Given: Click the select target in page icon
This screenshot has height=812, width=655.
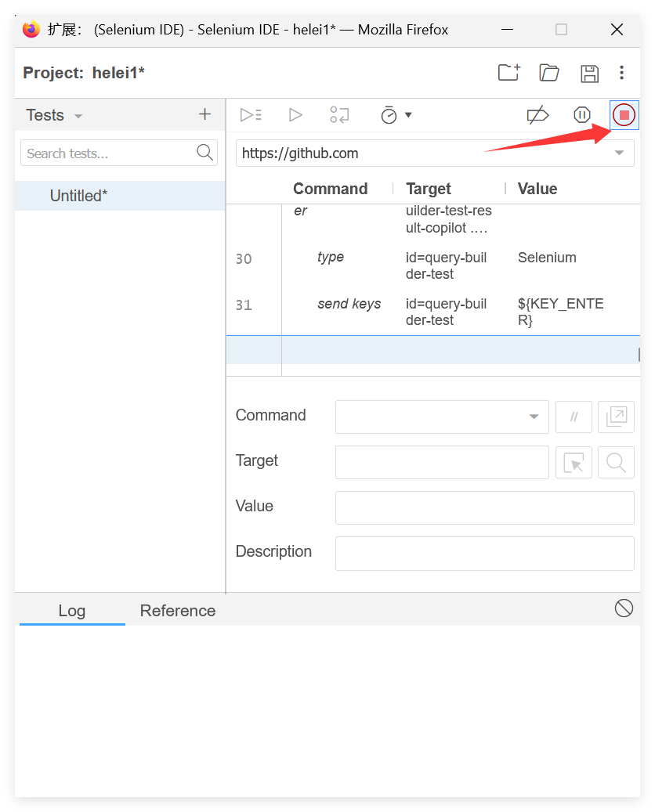Looking at the screenshot, I should [x=574, y=463].
